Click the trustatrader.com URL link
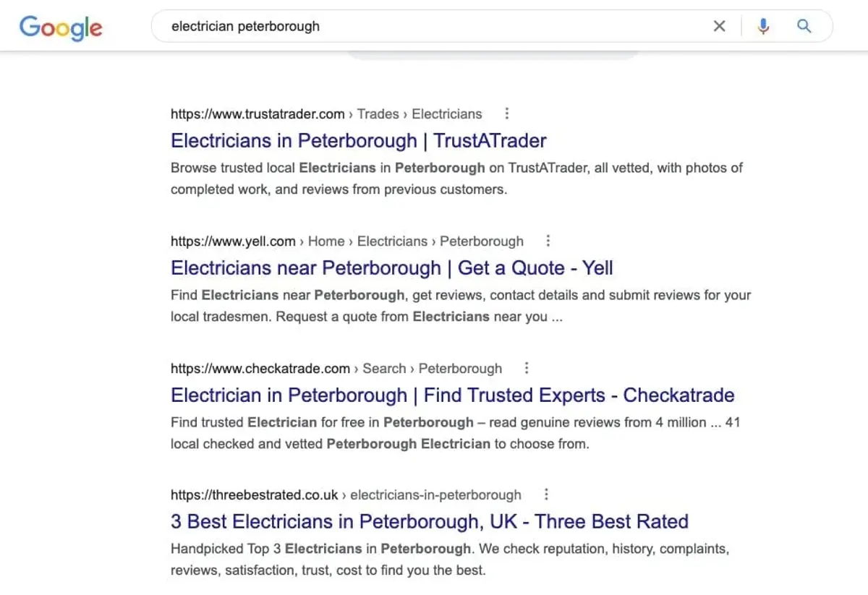Image resolution: width=868 pixels, height=595 pixels. coord(257,114)
